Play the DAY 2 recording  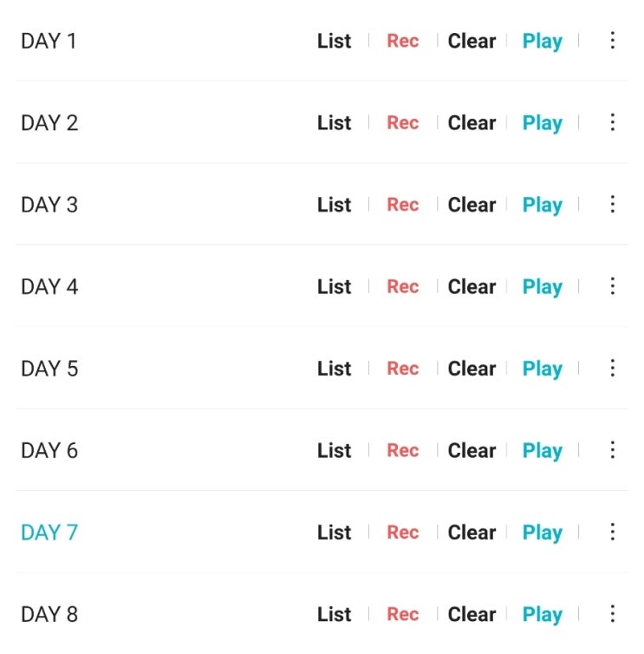click(x=543, y=123)
